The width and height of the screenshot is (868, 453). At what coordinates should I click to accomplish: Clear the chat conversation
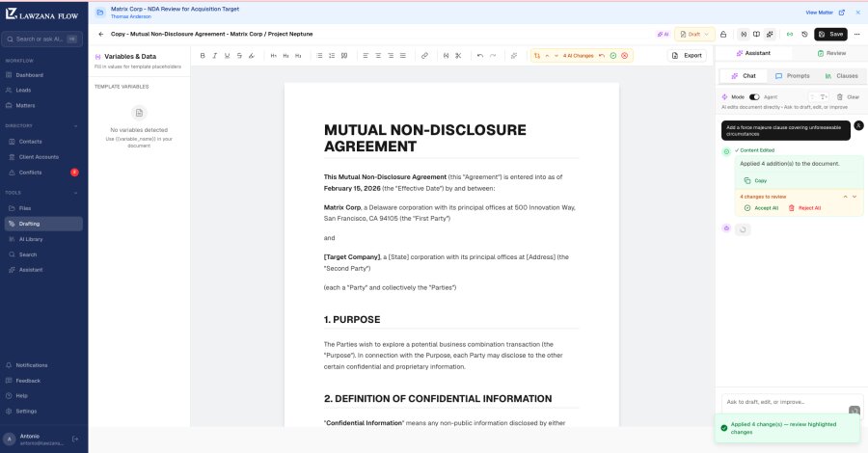(848, 96)
